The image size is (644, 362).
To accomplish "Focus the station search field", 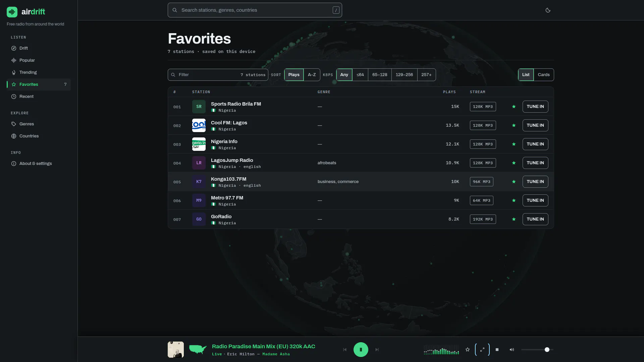I will (x=255, y=10).
